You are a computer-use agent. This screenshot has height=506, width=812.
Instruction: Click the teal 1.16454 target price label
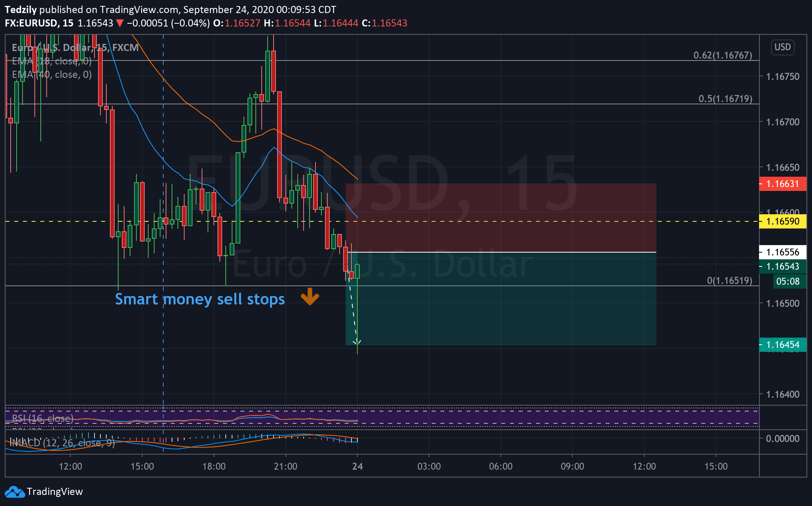click(782, 345)
